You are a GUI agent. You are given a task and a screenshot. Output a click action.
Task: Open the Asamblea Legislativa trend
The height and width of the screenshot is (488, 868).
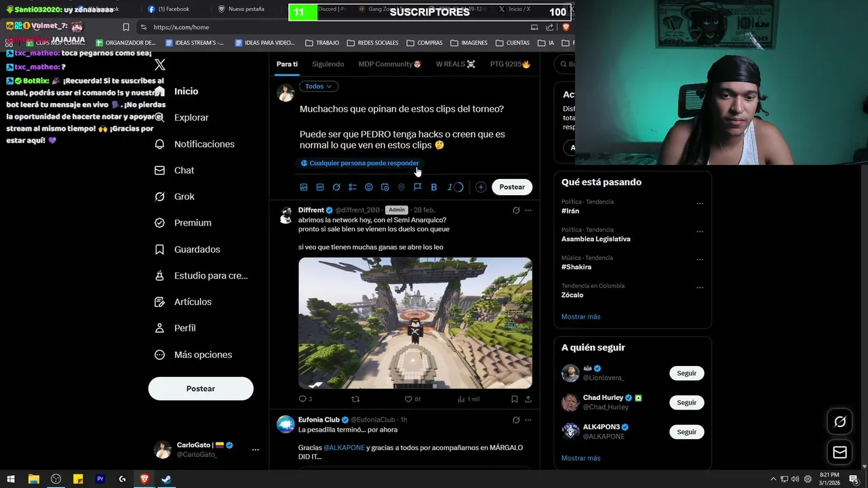coord(595,239)
